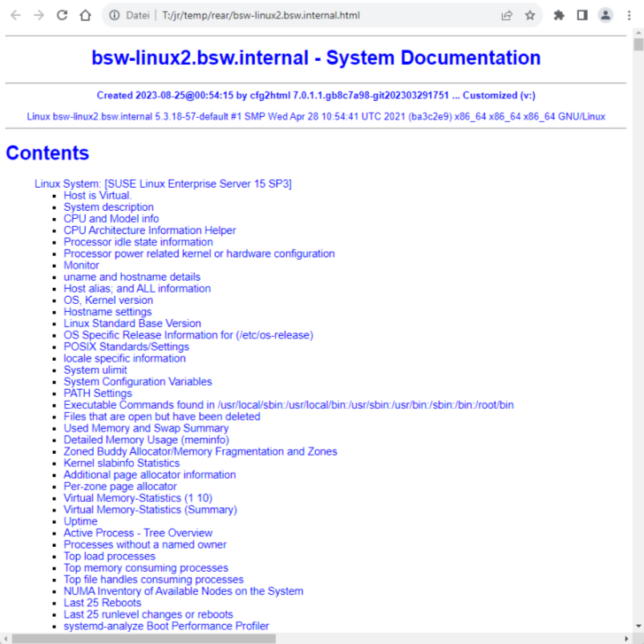This screenshot has width=644, height=644.
Task: Click the scroll right arrow
Action: pos(626,638)
